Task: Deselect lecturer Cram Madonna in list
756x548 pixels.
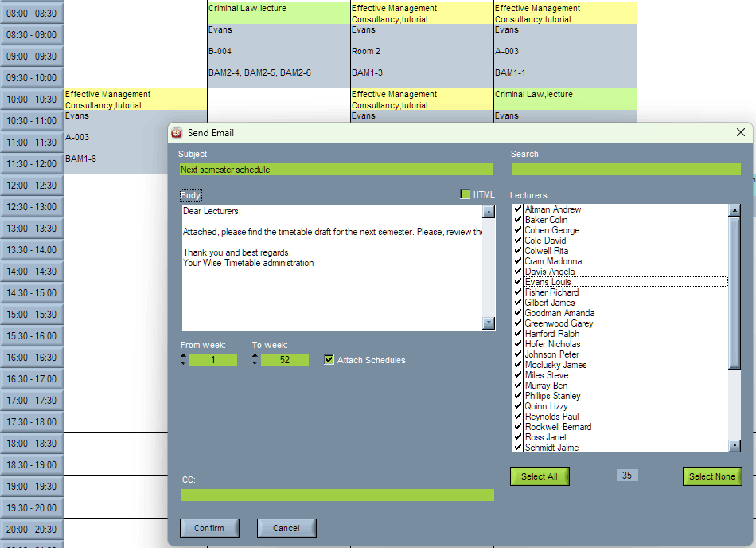Action: click(x=518, y=261)
